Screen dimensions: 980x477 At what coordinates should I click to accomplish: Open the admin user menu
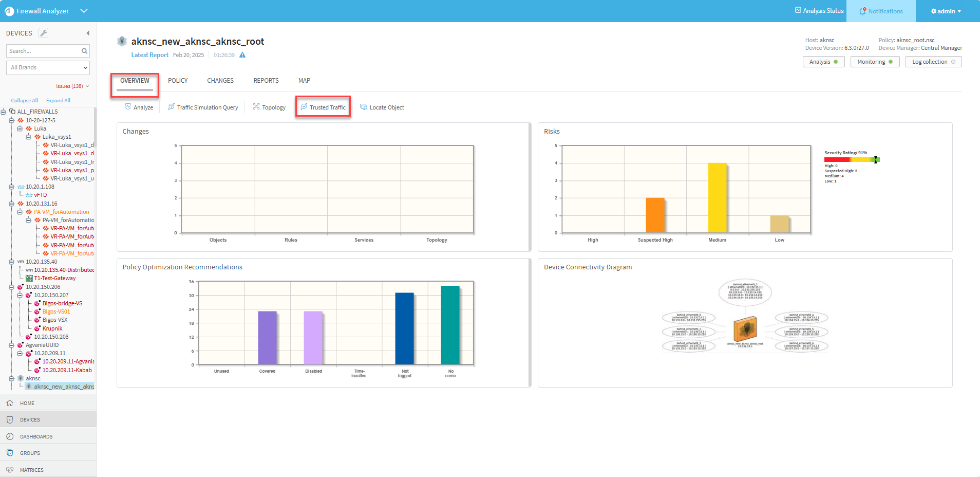pyautogui.click(x=946, y=11)
